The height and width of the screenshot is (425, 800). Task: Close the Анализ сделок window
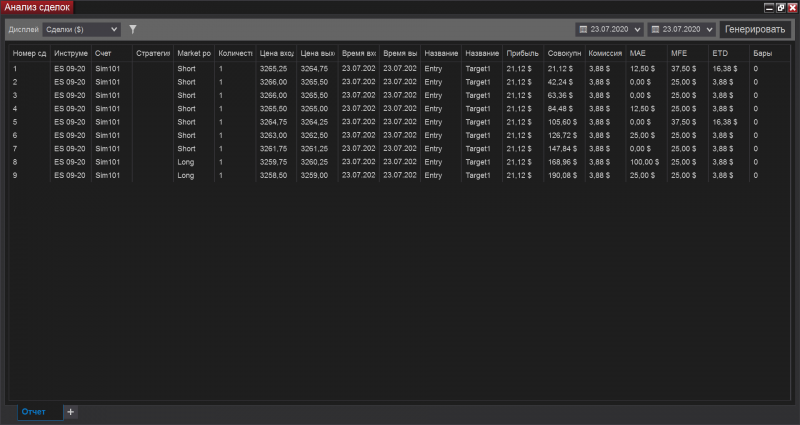click(x=792, y=8)
